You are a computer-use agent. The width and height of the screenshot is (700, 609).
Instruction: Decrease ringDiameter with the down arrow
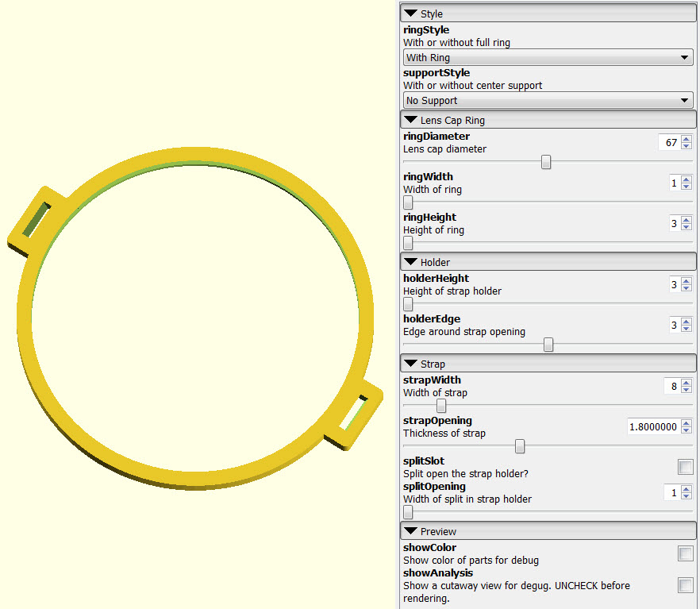(687, 146)
